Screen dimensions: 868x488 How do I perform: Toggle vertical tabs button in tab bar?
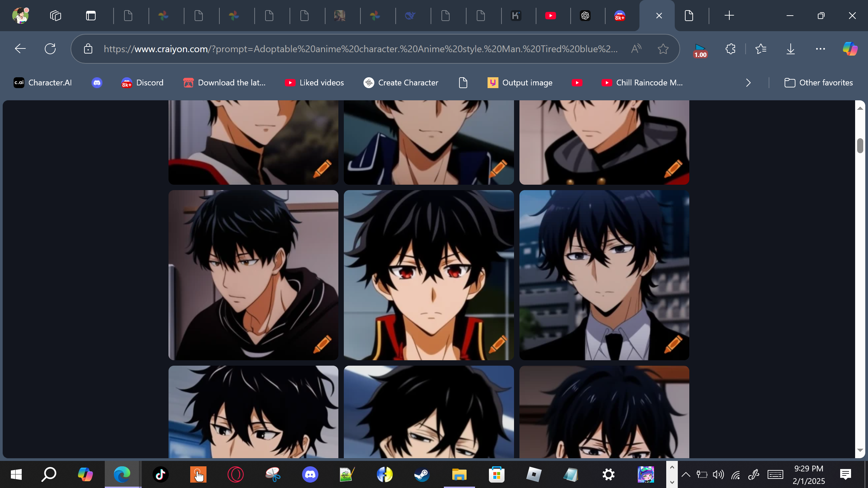click(91, 16)
